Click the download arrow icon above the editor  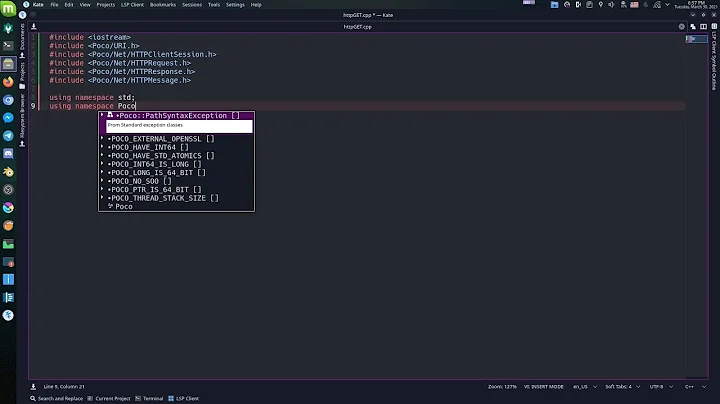tap(34, 27)
